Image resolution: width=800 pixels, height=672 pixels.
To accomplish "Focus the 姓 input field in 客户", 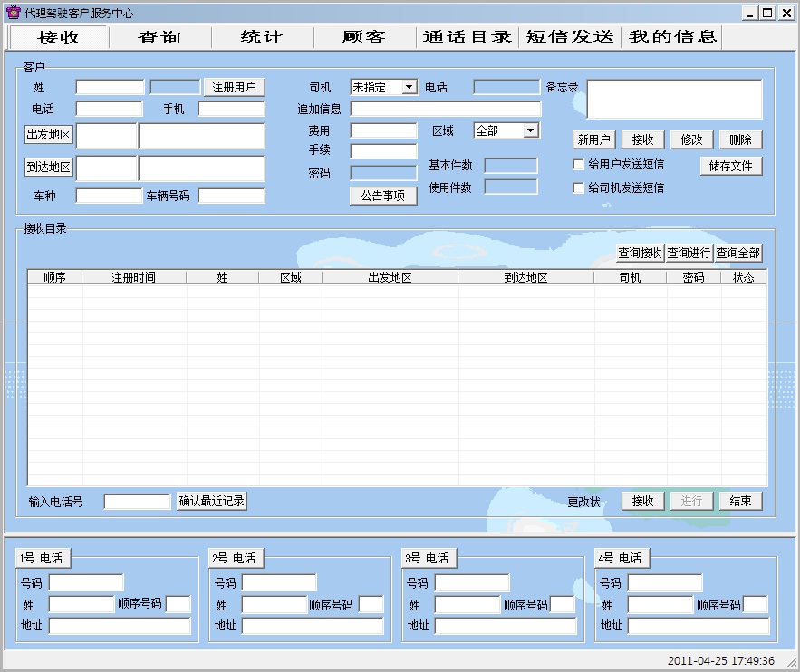I will (x=110, y=87).
